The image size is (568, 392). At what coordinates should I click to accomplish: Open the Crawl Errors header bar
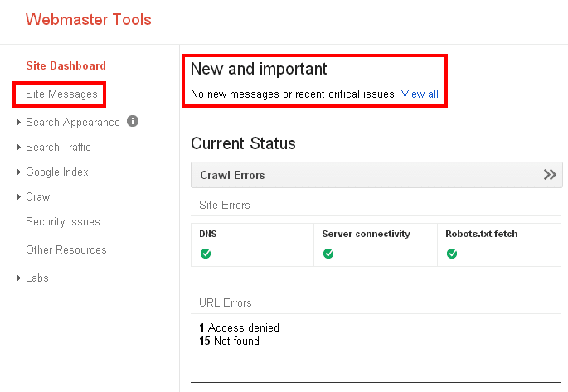tap(376, 175)
